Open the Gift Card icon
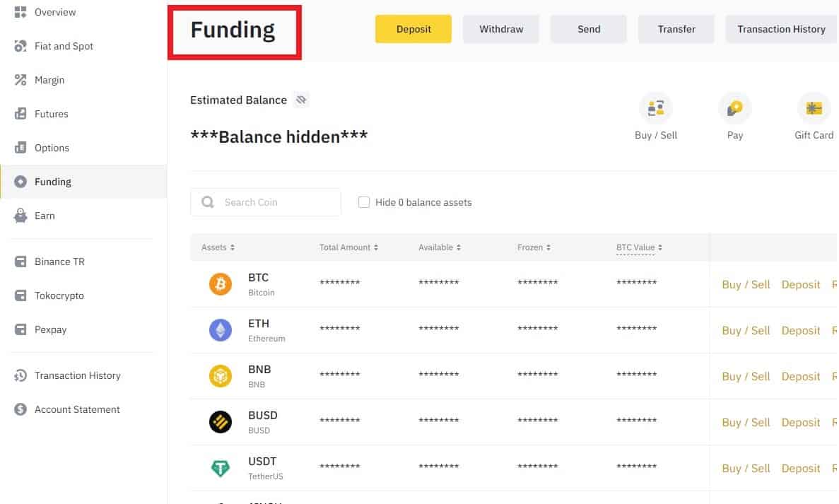839x504 pixels. click(x=814, y=108)
